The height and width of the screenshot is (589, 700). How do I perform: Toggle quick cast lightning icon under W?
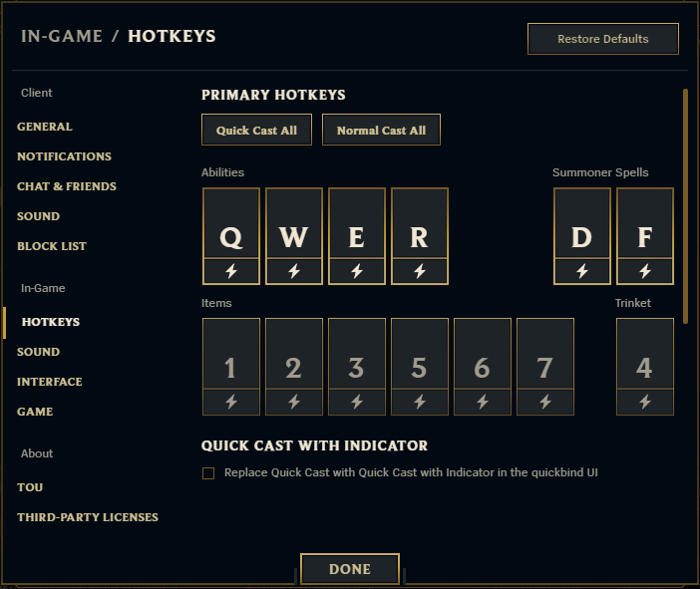(x=294, y=271)
